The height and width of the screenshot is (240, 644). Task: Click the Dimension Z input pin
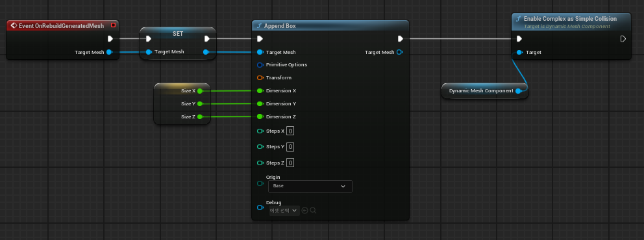tap(260, 116)
